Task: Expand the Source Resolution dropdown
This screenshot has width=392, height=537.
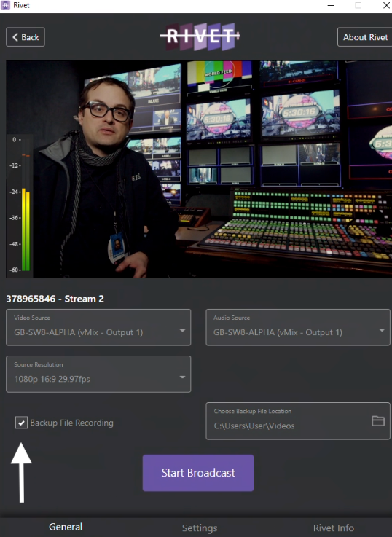Action: [98, 374]
